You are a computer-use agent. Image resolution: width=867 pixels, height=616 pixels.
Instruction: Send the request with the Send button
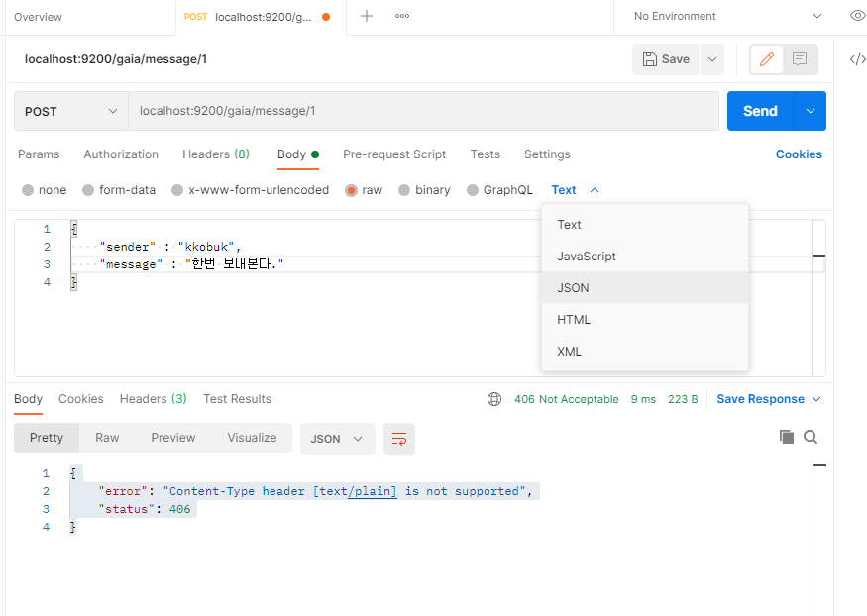760,111
